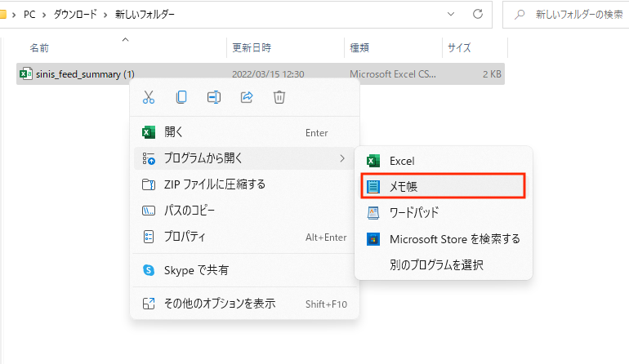Image resolution: width=629 pixels, height=364 pixels.
Task: Expand the chevron after ダウンロード in the breadcrumb
Action: pyautogui.click(x=105, y=15)
